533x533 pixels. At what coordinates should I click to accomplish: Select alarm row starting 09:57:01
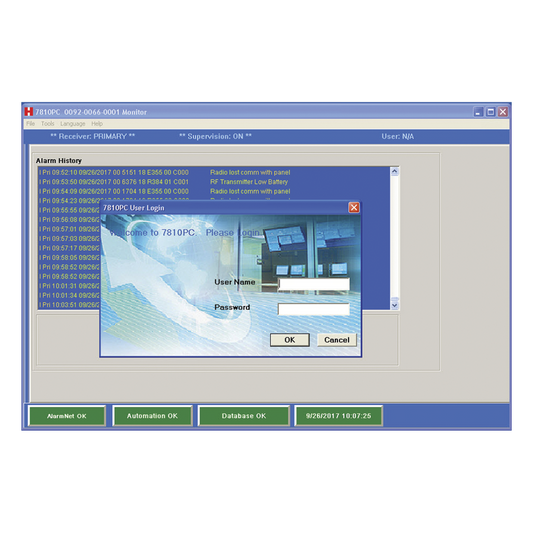click(x=69, y=229)
